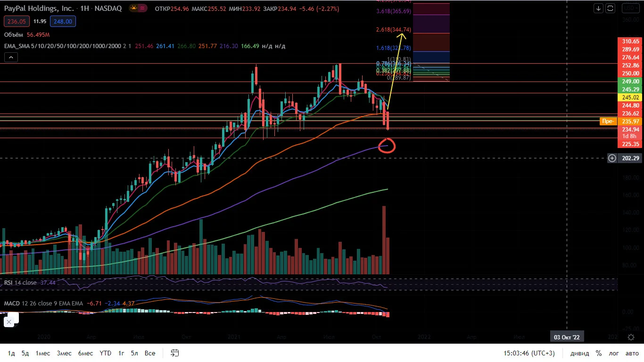Click the 250.00 price label on scale
This screenshot has width=644, height=362.
[x=631, y=74]
